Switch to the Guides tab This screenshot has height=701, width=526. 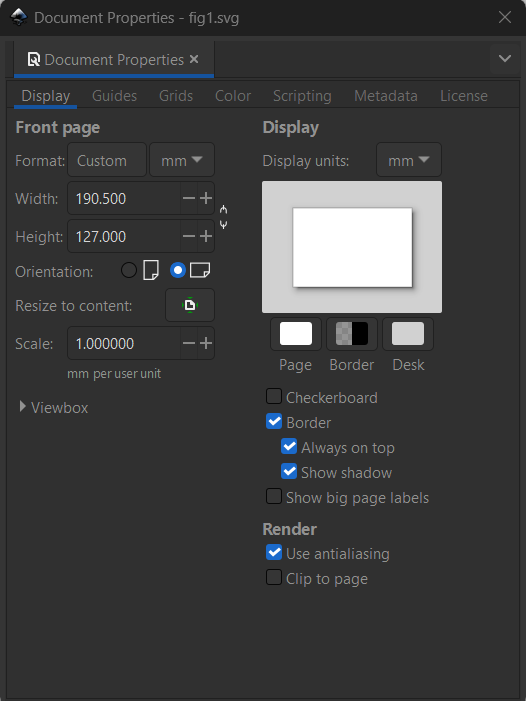(114, 96)
